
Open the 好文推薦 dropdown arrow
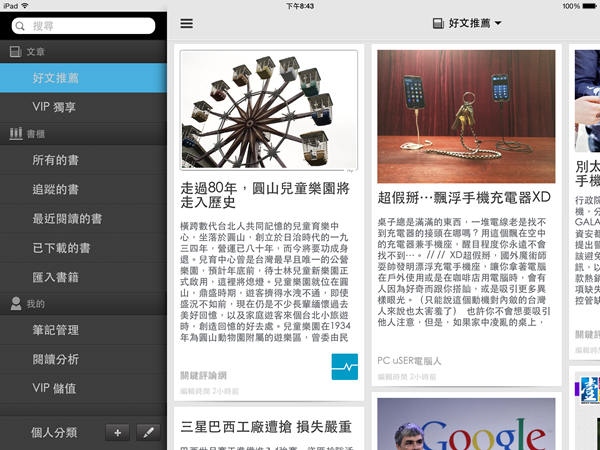[498, 23]
